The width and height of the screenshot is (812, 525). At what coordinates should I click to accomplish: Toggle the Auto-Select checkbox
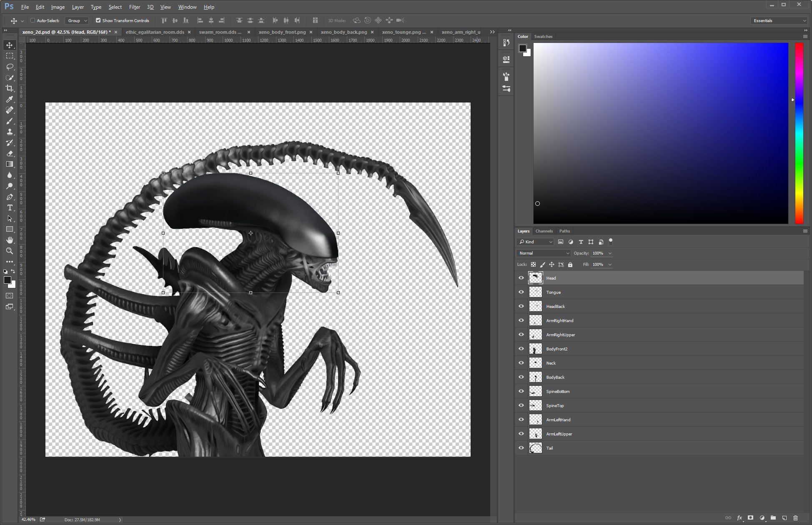33,20
